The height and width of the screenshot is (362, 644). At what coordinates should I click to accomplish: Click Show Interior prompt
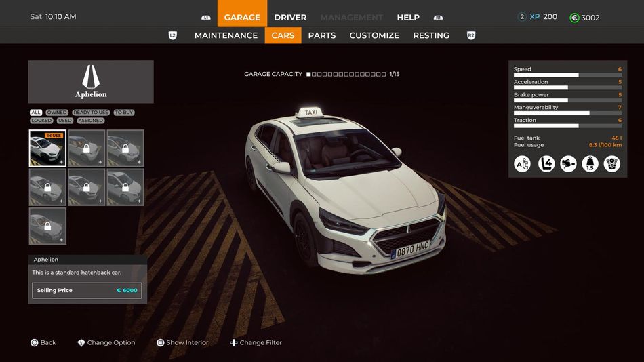(182, 343)
